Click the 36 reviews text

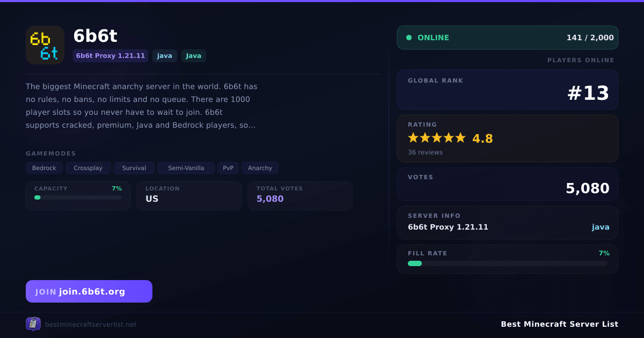(x=425, y=152)
